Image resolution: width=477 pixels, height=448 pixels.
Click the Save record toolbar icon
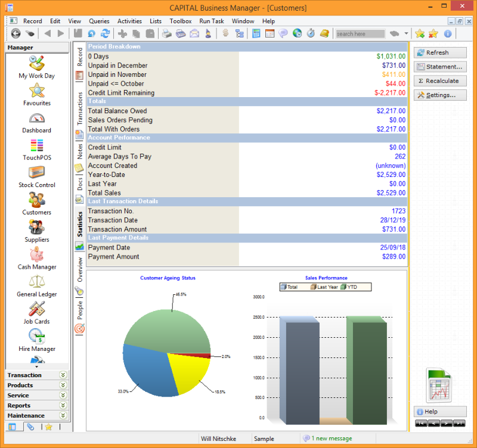[78, 33]
